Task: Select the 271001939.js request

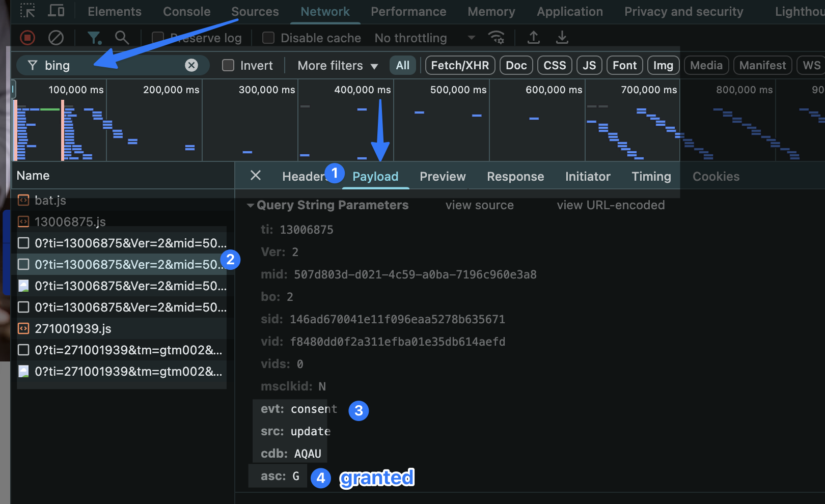Action: [73, 329]
